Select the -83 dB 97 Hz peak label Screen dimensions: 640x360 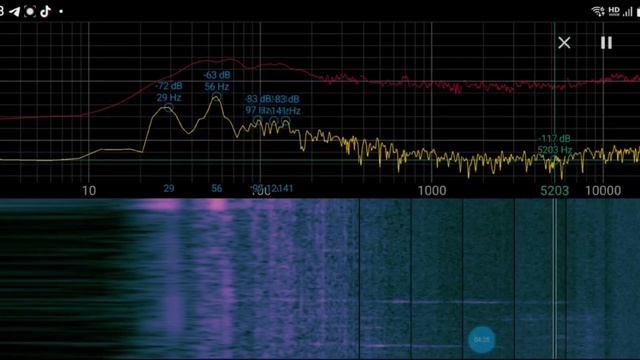[258, 104]
